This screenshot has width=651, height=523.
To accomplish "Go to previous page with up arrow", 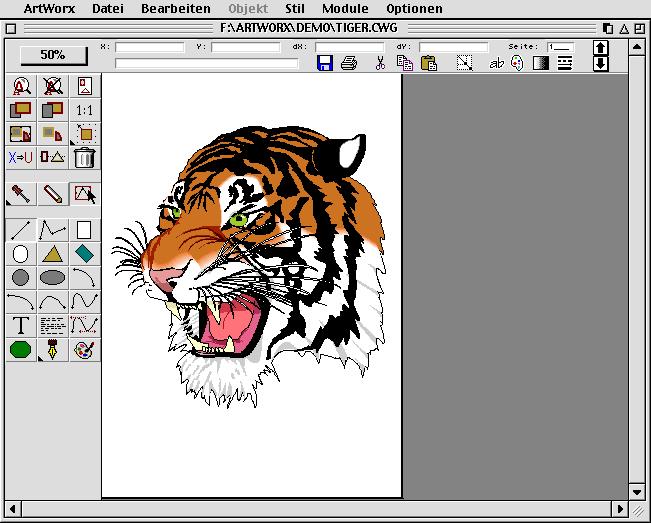I will (x=601, y=48).
